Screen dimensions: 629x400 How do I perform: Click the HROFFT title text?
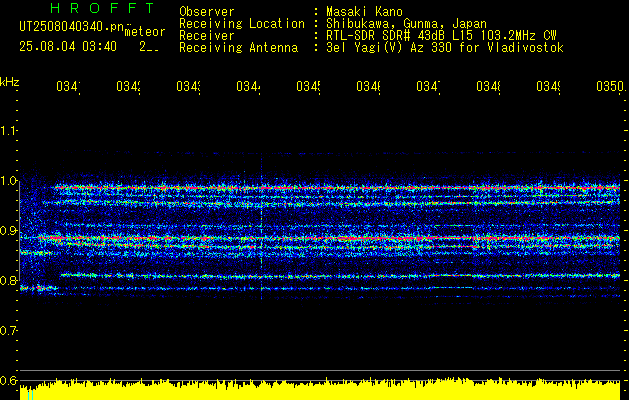[102, 8]
